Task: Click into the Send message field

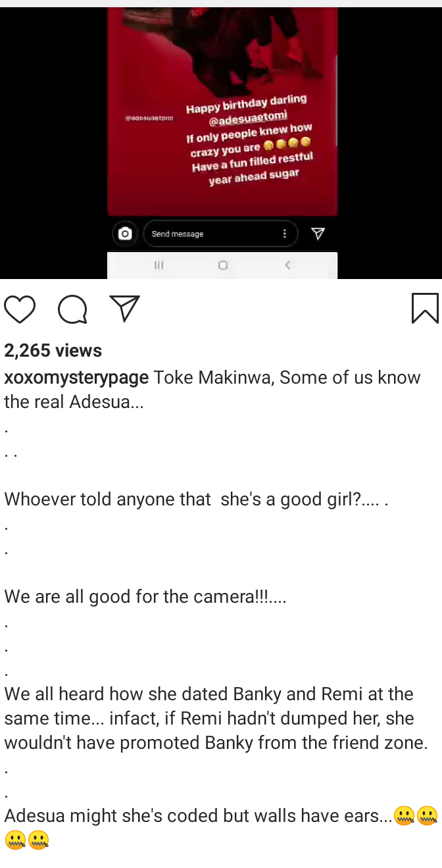Action: [210, 234]
